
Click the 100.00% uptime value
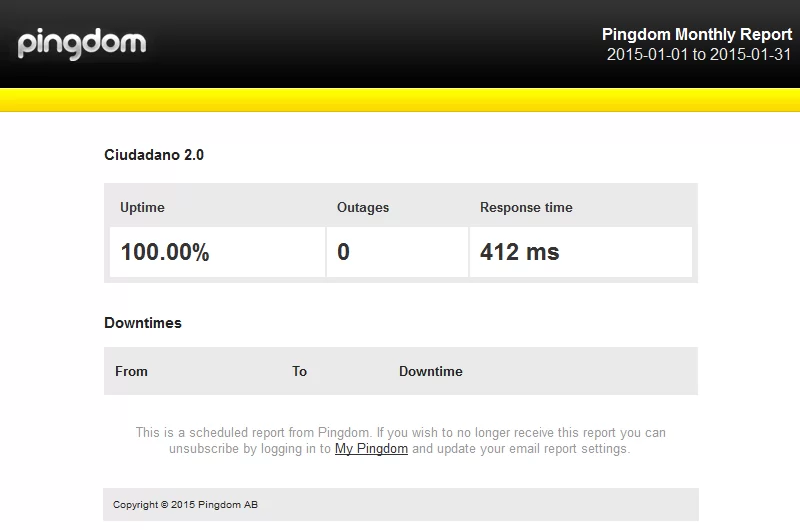click(165, 252)
